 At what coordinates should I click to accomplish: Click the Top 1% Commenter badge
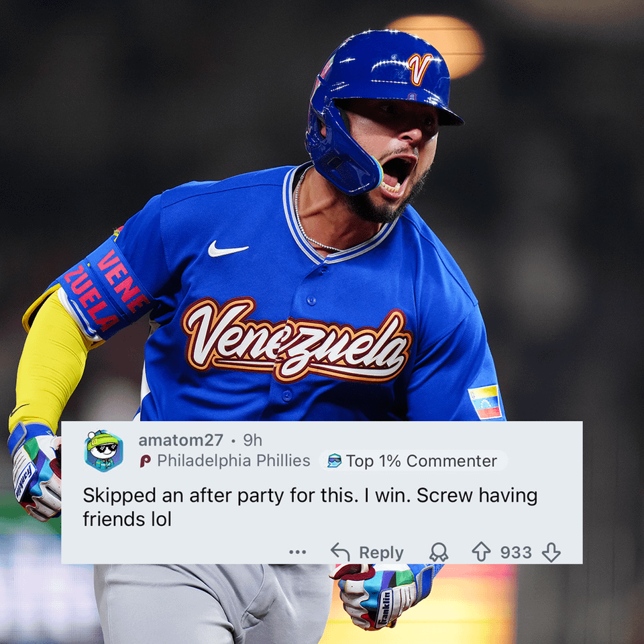pyautogui.click(x=413, y=461)
